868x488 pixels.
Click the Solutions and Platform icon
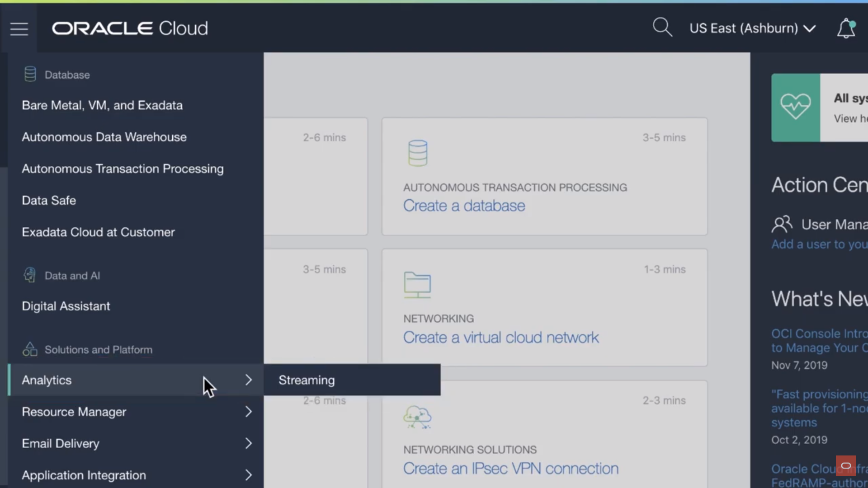click(x=30, y=349)
